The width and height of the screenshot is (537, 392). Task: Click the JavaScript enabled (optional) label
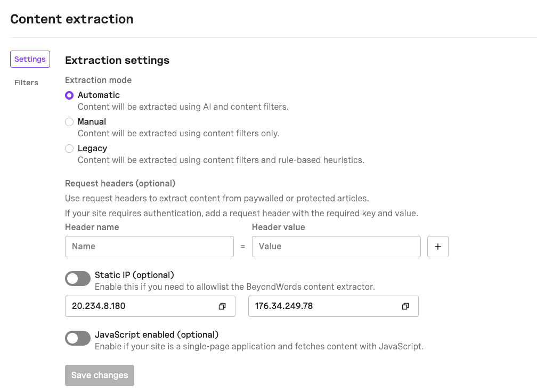point(157,335)
